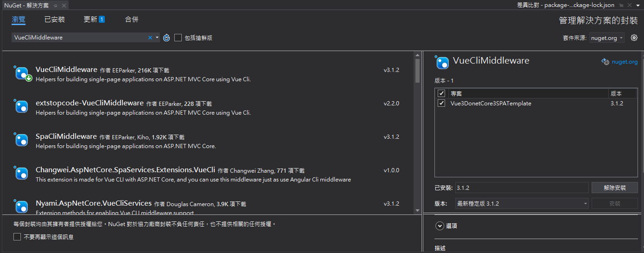This screenshot has width=644, height=253.
Task: Toggle the 包括搶鮮版 checkbox
Action: point(178,38)
